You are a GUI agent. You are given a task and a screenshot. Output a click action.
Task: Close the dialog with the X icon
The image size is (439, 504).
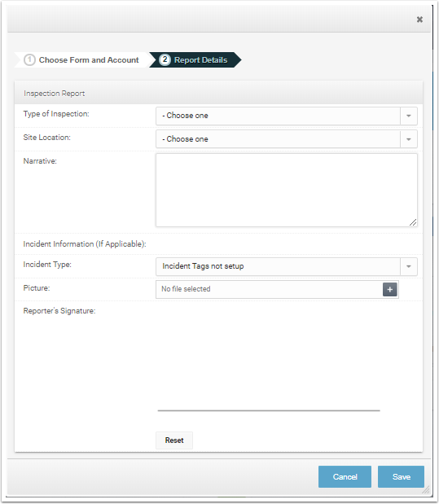point(419,20)
